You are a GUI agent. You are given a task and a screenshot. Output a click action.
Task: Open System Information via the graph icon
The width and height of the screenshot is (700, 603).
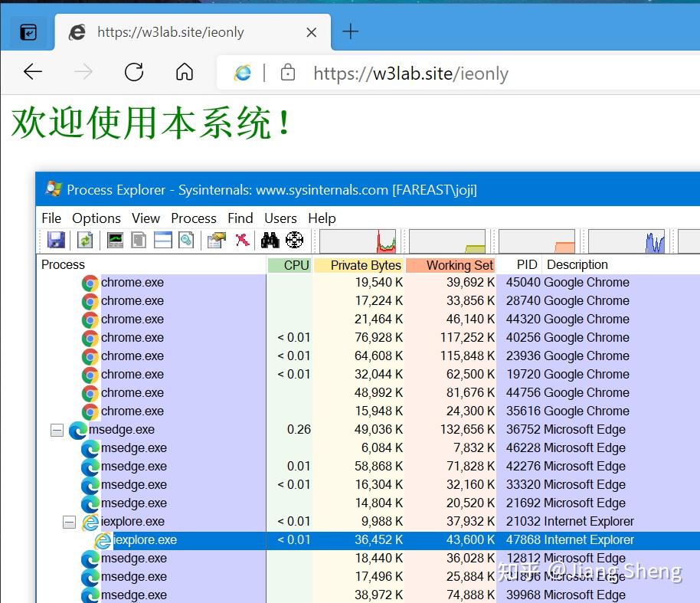point(116,240)
